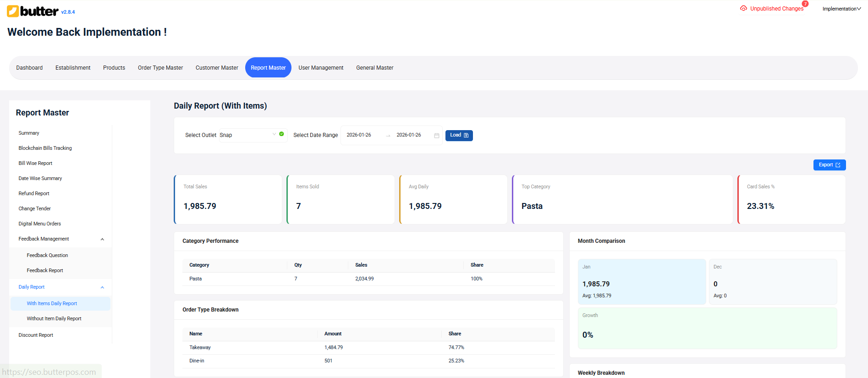
Task: Switch to the Products tab
Action: click(x=114, y=68)
